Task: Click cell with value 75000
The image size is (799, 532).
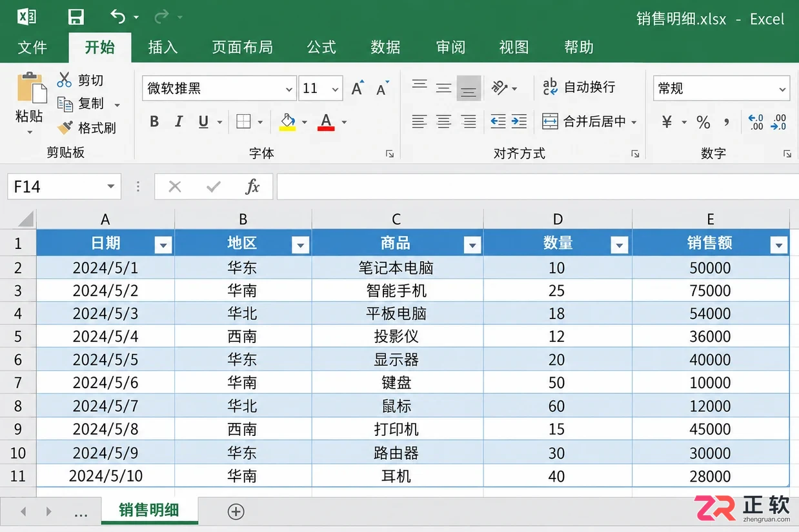Action: pyautogui.click(x=710, y=291)
